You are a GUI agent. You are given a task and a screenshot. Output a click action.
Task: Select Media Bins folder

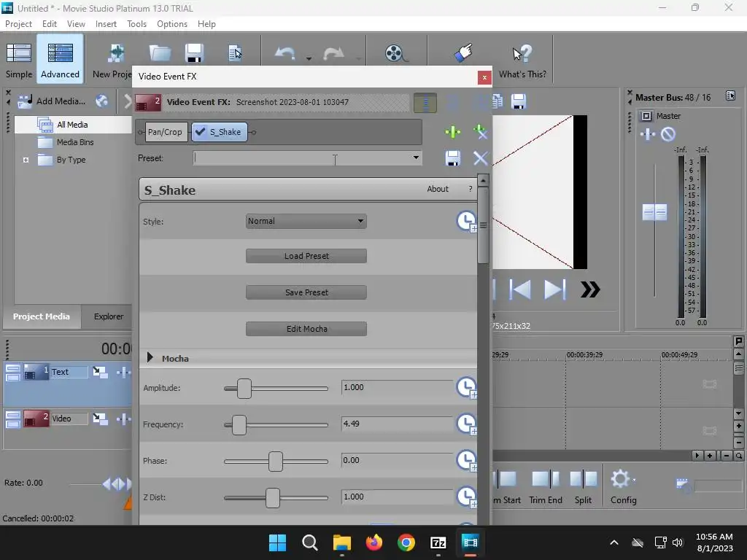point(66,142)
